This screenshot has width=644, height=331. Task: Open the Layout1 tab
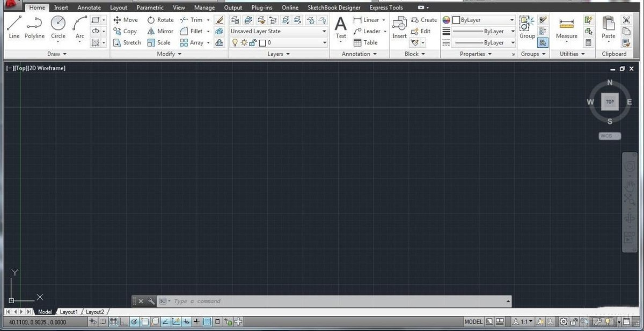pyautogui.click(x=69, y=312)
